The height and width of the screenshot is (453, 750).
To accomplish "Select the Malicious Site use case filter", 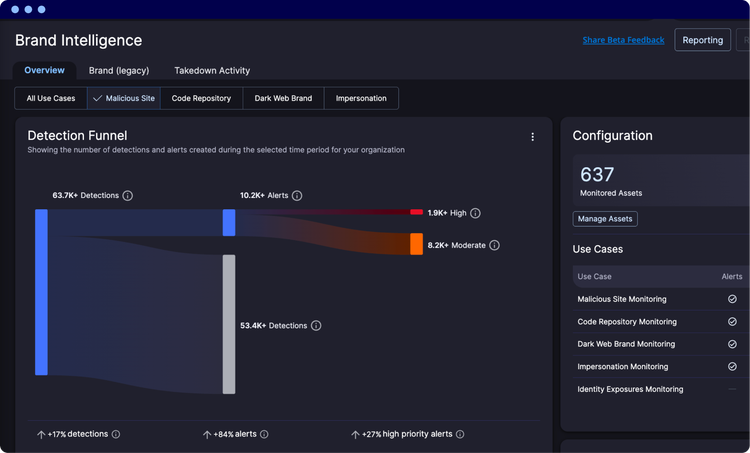I will [124, 98].
